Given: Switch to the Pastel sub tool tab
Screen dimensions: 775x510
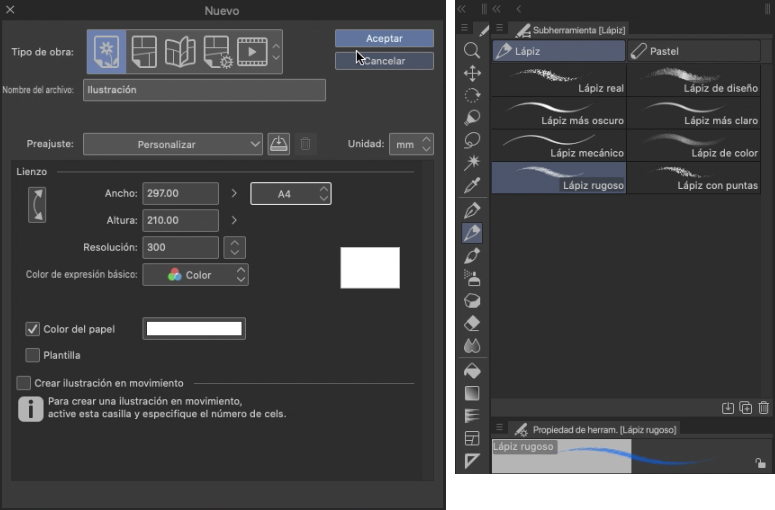Looking at the screenshot, I should tap(694, 50).
